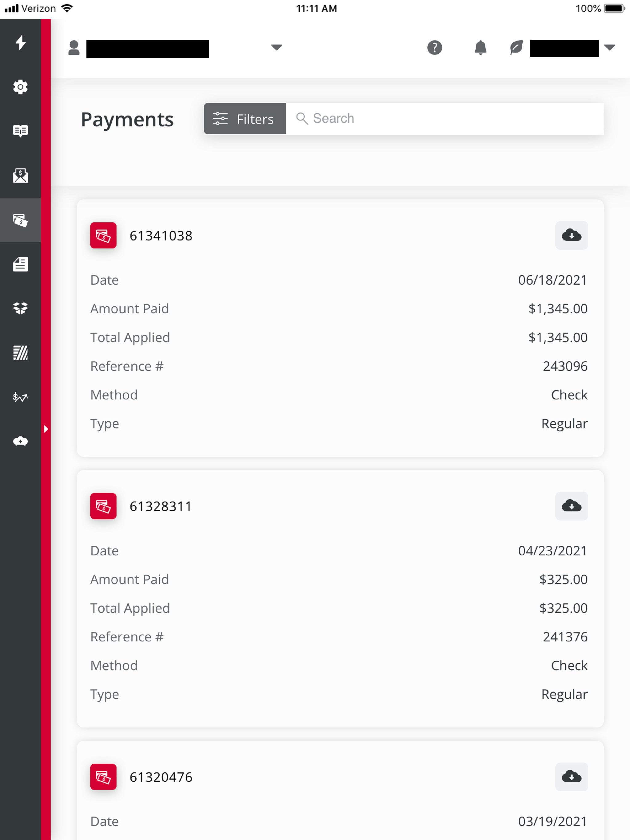This screenshot has height=840, width=630.
Task: Open the dollar envelope sidebar icon
Action: [21, 176]
